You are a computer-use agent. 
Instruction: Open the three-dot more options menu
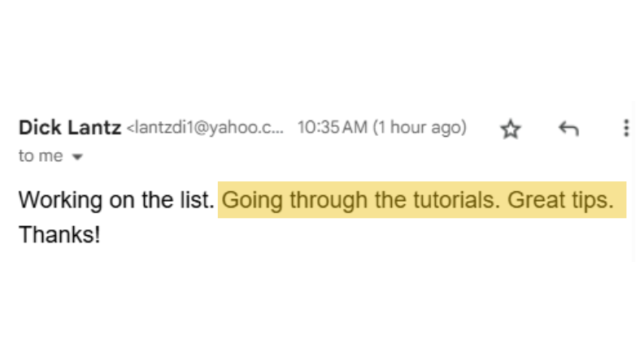[625, 128]
